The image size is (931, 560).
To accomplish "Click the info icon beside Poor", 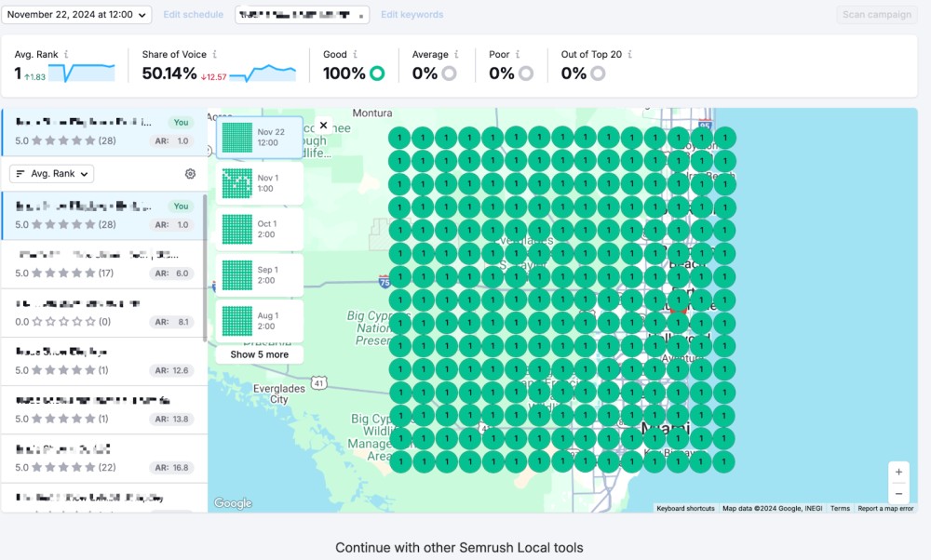I will 518,54.
